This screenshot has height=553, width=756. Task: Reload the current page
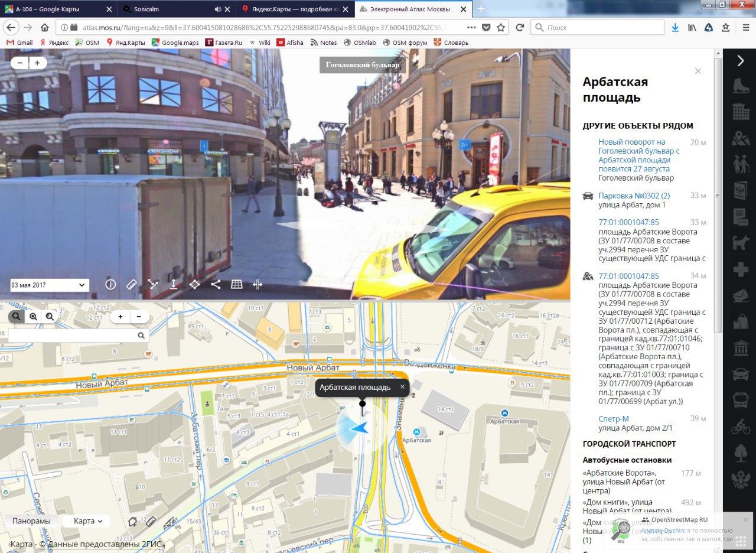520,27
